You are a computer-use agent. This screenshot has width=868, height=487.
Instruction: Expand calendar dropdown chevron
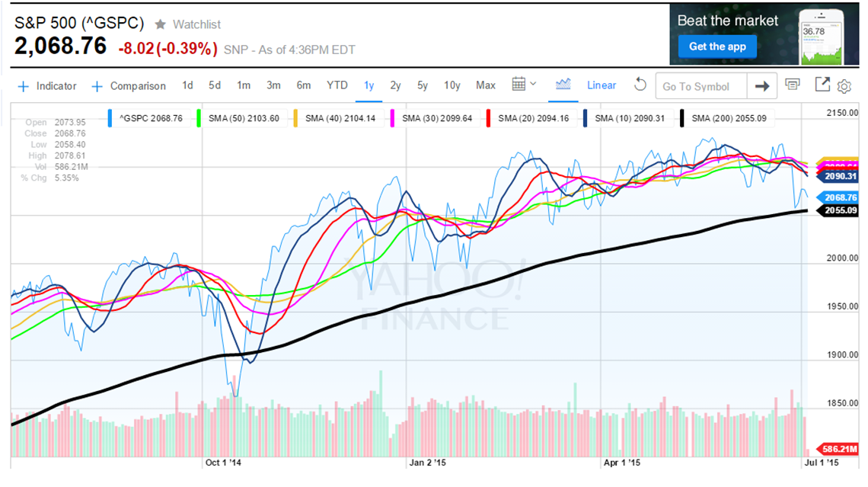(533, 84)
